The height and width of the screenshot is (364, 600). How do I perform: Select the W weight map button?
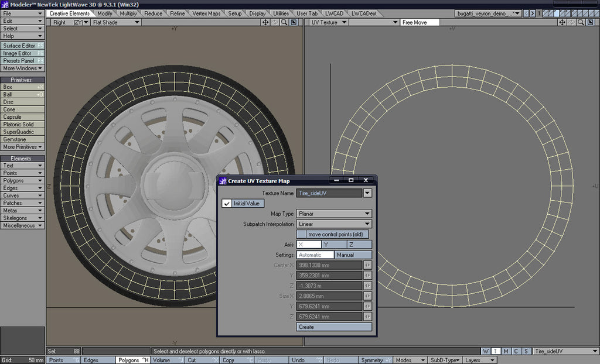(x=486, y=351)
